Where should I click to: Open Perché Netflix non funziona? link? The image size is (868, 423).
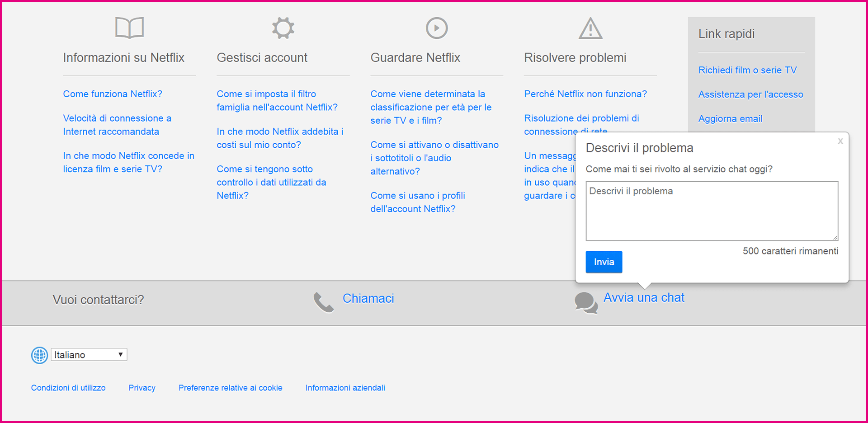585,94
